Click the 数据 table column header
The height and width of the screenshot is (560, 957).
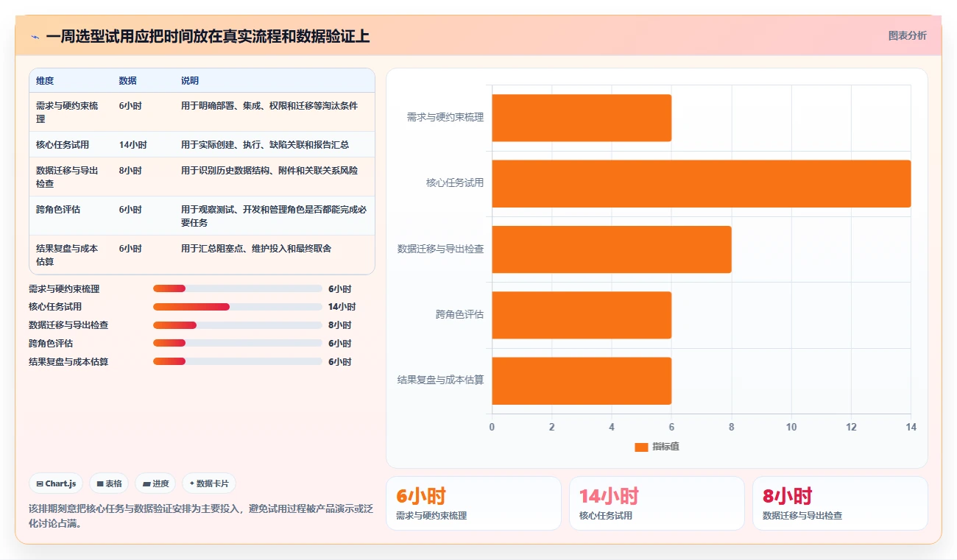127,81
